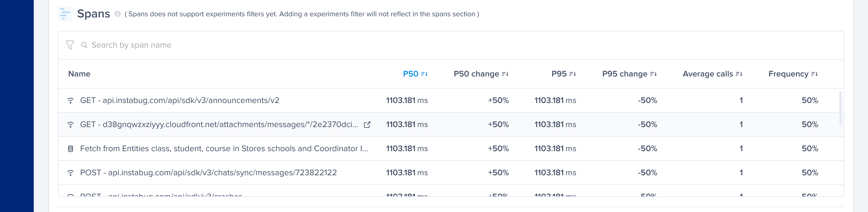Open Fetch from Entities span row
The width and height of the screenshot is (868, 212).
pyautogui.click(x=224, y=149)
